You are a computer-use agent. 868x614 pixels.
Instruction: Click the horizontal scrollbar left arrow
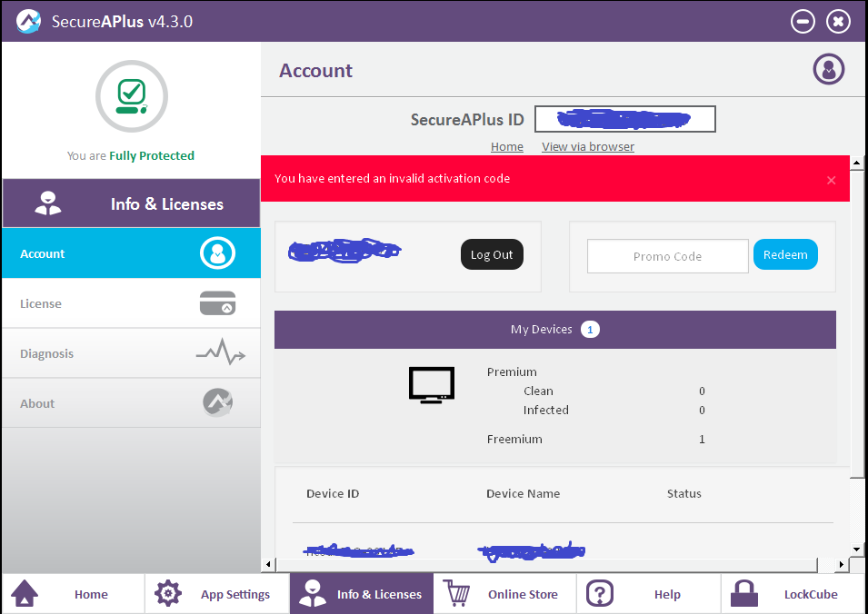(x=268, y=564)
